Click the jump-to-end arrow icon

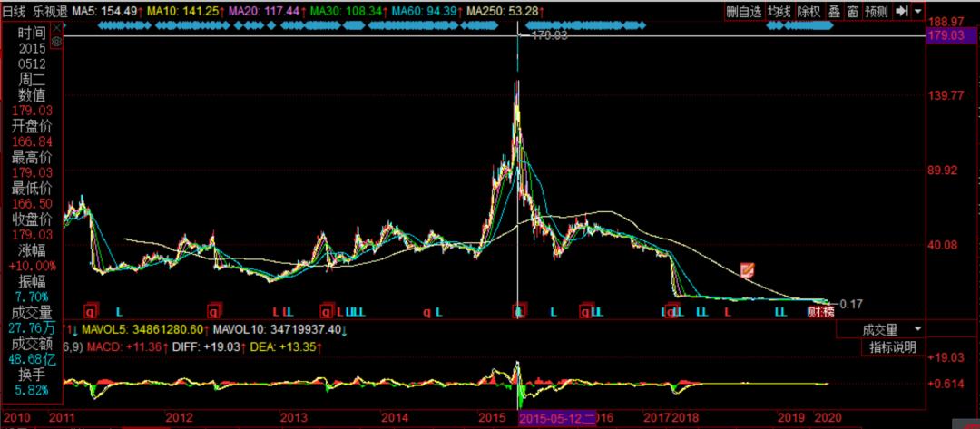coord(901,11)
